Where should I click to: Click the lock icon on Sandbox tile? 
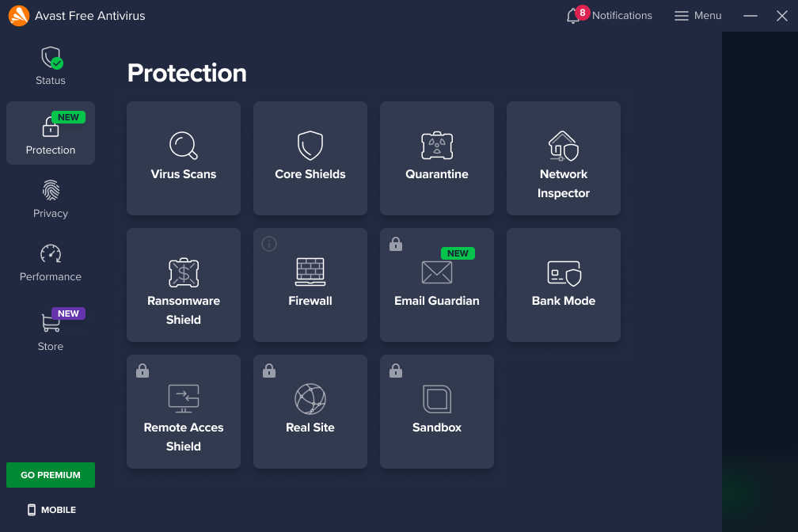pos(396,370)
